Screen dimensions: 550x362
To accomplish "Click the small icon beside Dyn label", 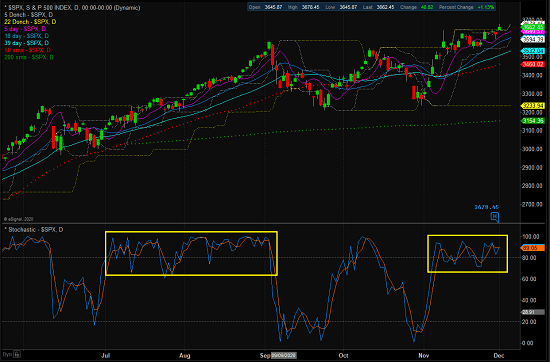I will pos(18,354).
